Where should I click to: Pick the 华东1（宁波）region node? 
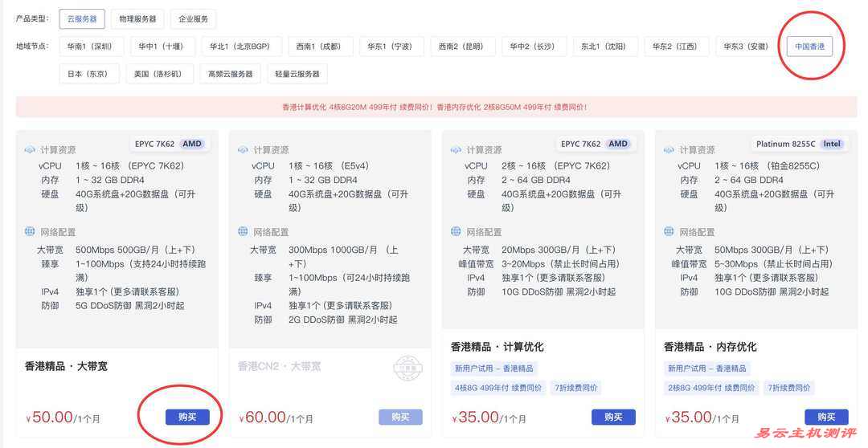pos(390,47)
